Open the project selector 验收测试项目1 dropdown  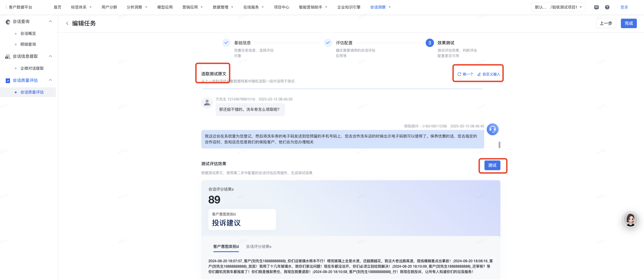click(558, 7)
